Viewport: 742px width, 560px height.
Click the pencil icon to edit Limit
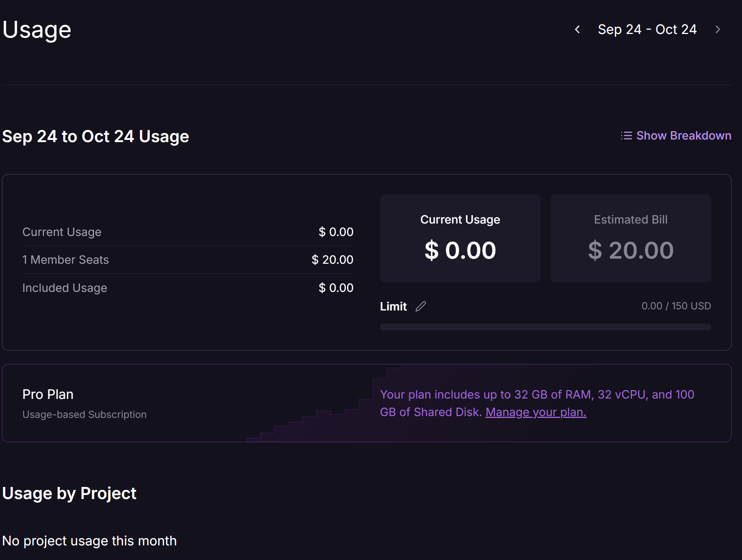(x=421, y=306)
